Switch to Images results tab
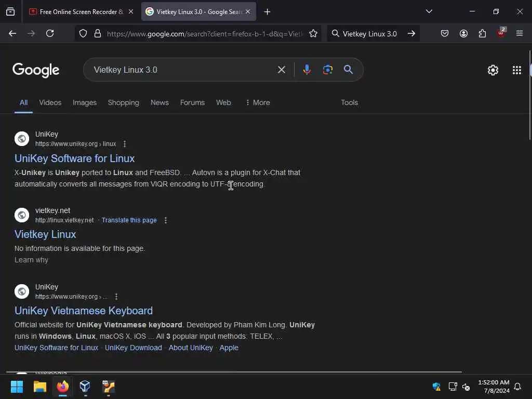Viewport: 532px width, 399px height. tap(85, 102)
